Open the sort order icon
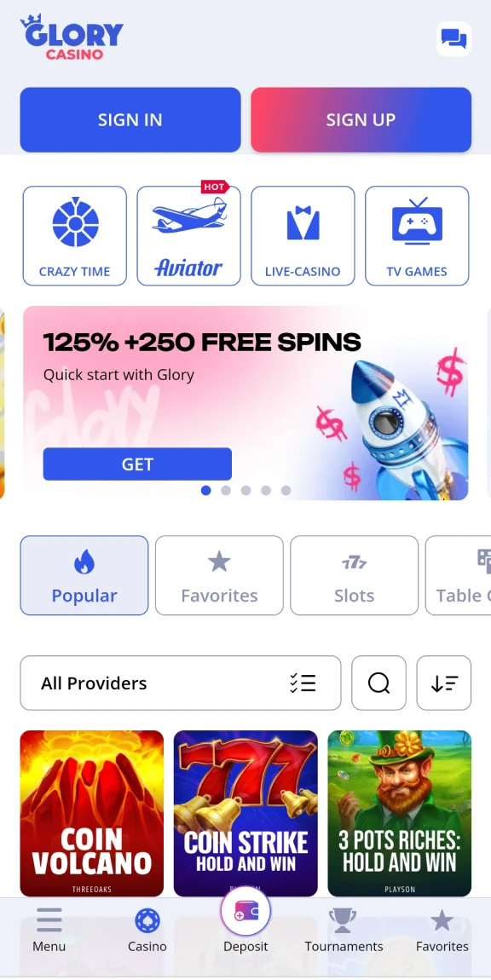The image size is (491, 980). click(444, 683)
